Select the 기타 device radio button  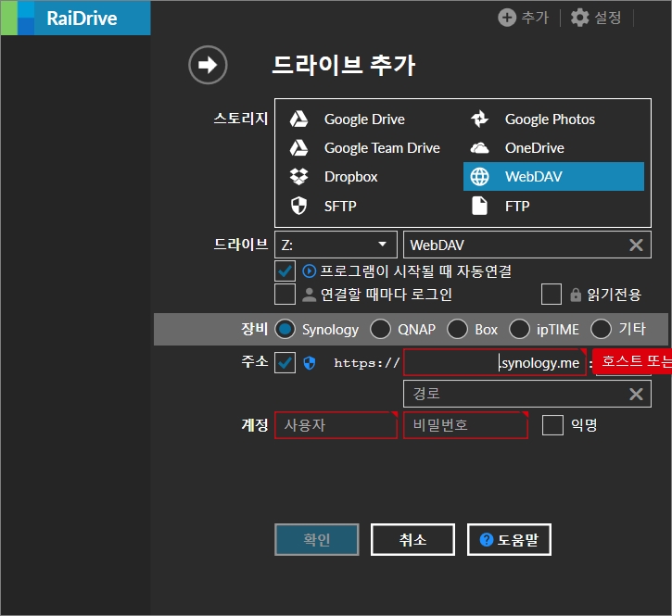coord(601,330)
